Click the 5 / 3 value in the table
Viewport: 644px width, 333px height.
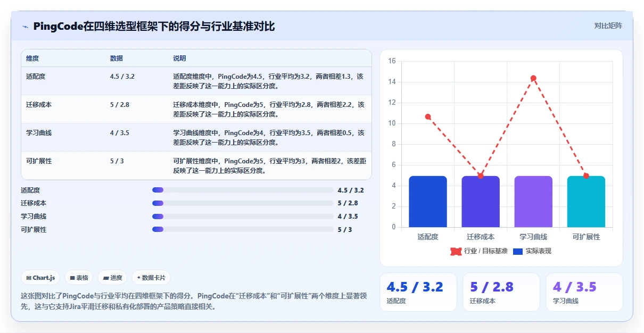click(117, 161)
